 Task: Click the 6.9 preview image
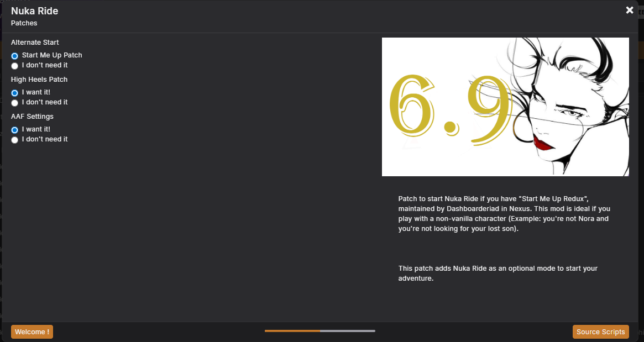[505, 107]
